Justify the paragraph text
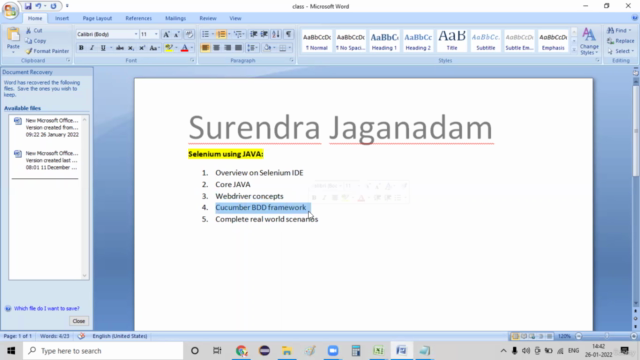Screen dimensions: 640x360 238,48
